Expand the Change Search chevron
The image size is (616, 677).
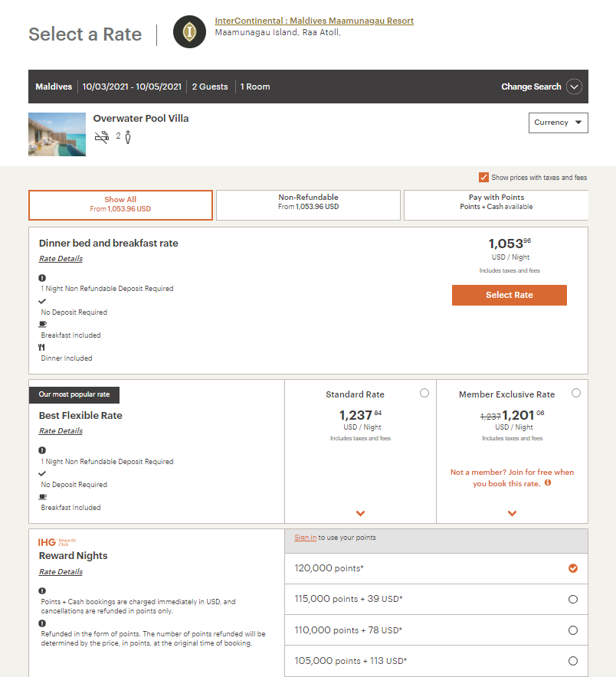[x=574, y=87]
